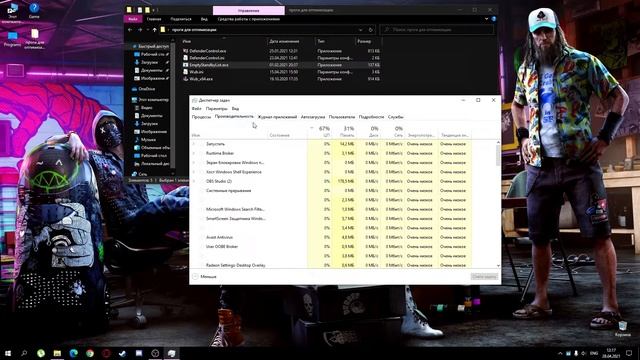This screenshot has width=640, height=360.
Task: Open the notification center in the system tray
Action: [x=629, y=353]
